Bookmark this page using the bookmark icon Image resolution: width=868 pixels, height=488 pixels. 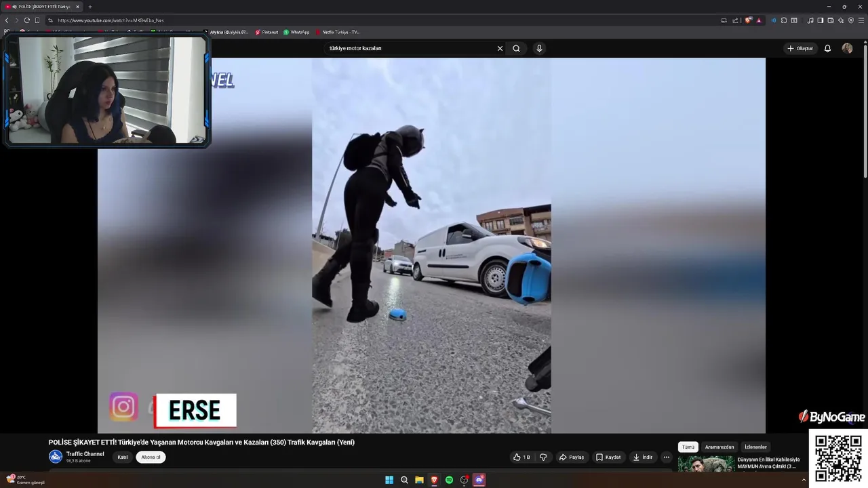point(37,20)
